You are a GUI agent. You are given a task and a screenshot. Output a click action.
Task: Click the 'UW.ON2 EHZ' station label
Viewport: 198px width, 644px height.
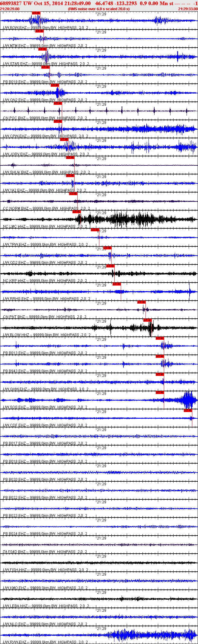pyautogui.click(x=14, y=100)
